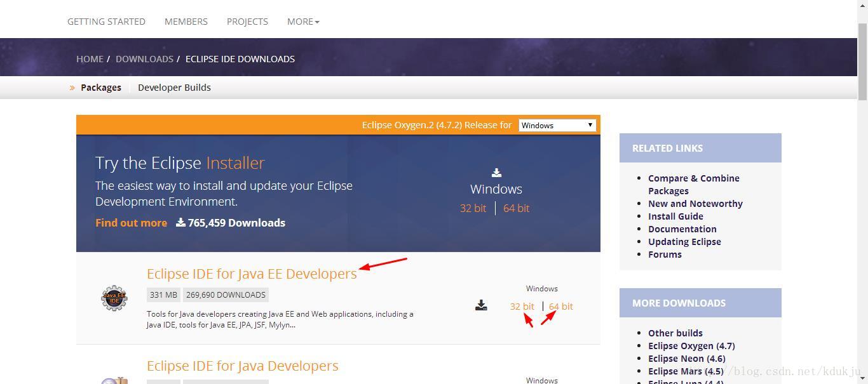The image size is (868, 384).
Task: Click the 269,690 DOWNLOADS label
Action: (226, 295)
